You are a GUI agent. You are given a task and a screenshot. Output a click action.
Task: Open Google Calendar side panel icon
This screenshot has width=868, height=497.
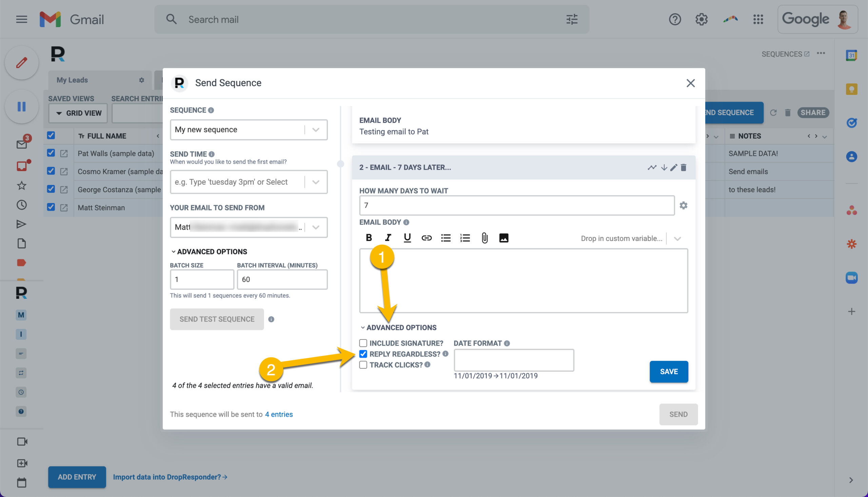point(851,55)
